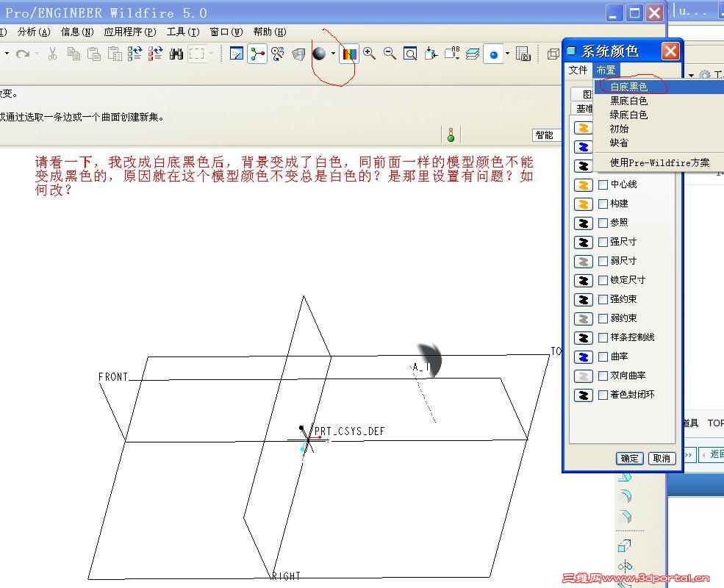Check the 中心线 checkbox
This screenshot has width=724, height=588.
603,184
